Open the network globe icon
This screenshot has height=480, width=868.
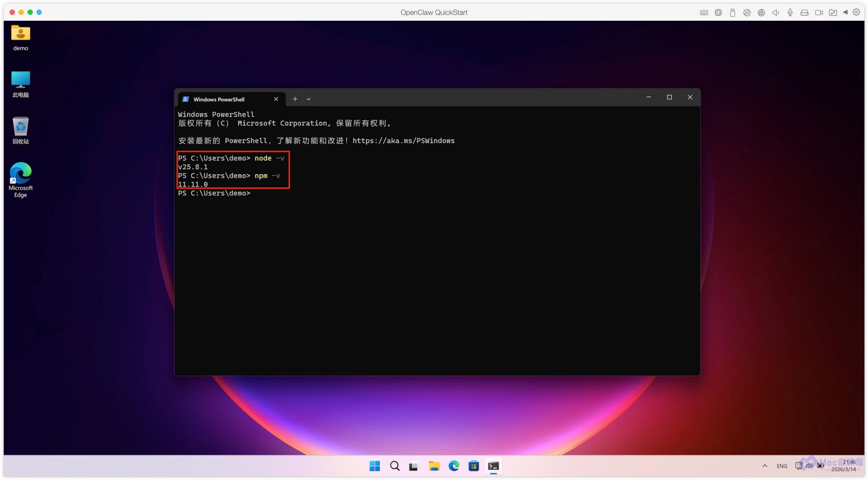click(761, 13)
